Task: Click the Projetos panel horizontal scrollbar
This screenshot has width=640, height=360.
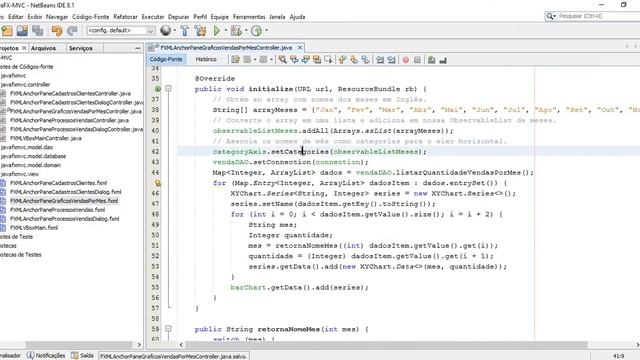Action: (80, 345)
